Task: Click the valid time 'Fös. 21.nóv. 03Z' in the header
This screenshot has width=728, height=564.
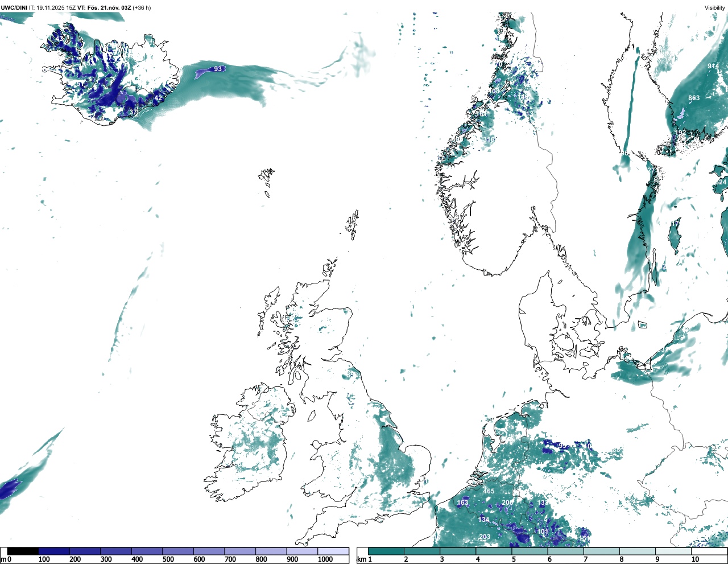Action: pos(109,7)
